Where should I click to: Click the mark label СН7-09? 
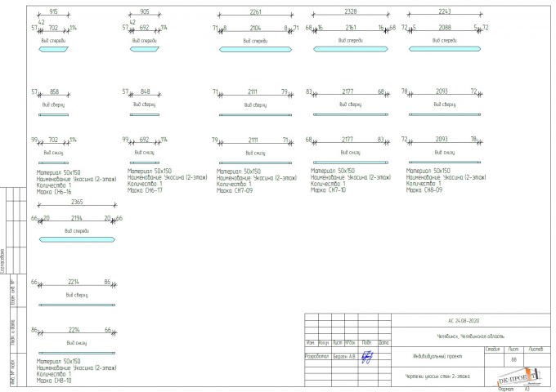click(x=235, y=190)
